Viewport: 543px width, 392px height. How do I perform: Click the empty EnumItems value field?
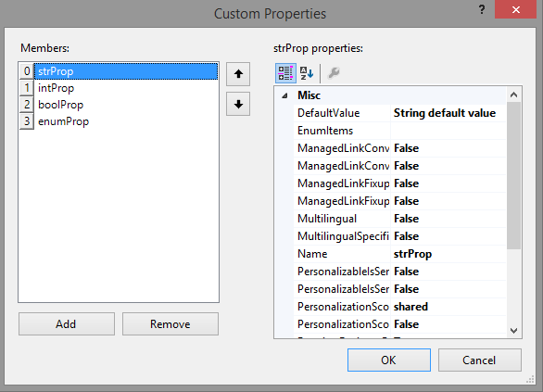pos(448,131)
